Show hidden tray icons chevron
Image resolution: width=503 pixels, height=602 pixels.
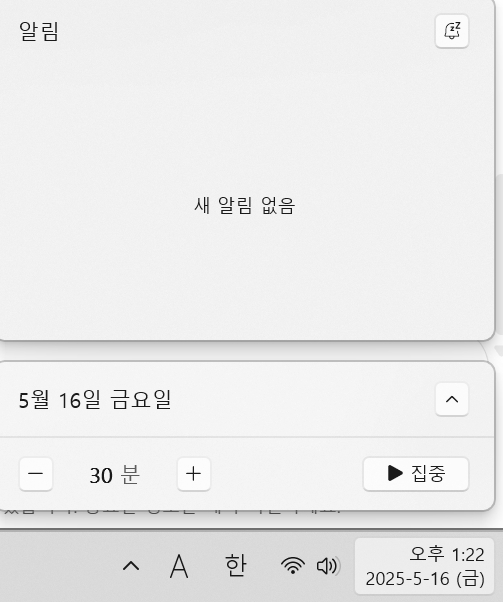[x=131, y=566]
